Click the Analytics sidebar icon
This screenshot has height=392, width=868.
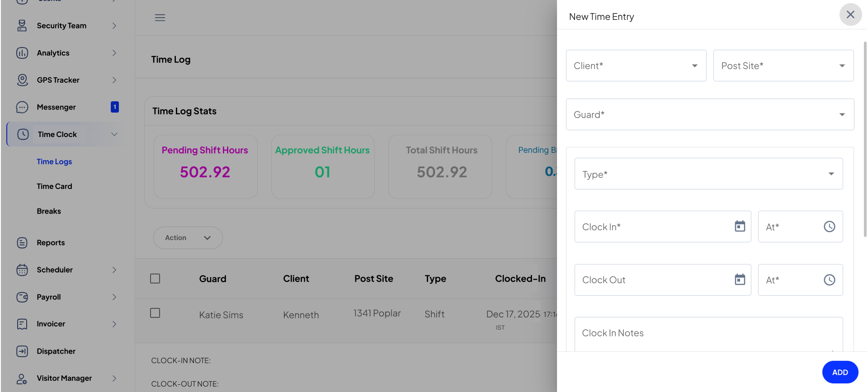(22, 53)
